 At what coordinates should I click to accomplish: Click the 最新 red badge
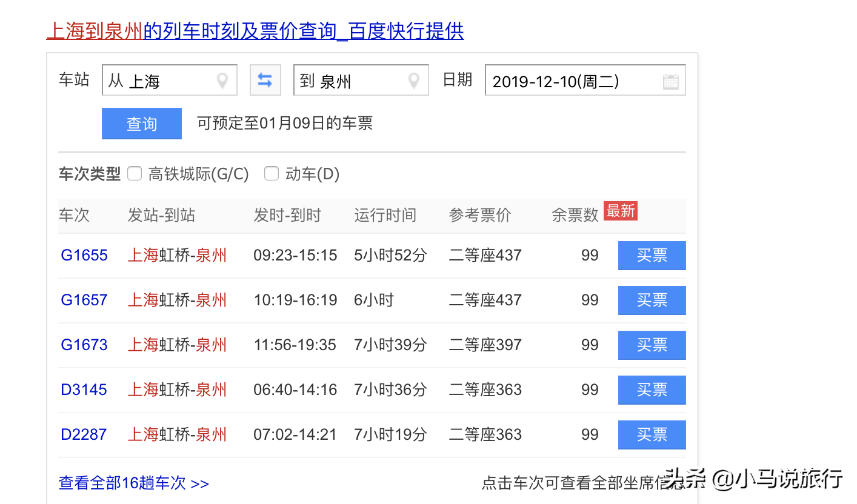[x=621, y=211]
